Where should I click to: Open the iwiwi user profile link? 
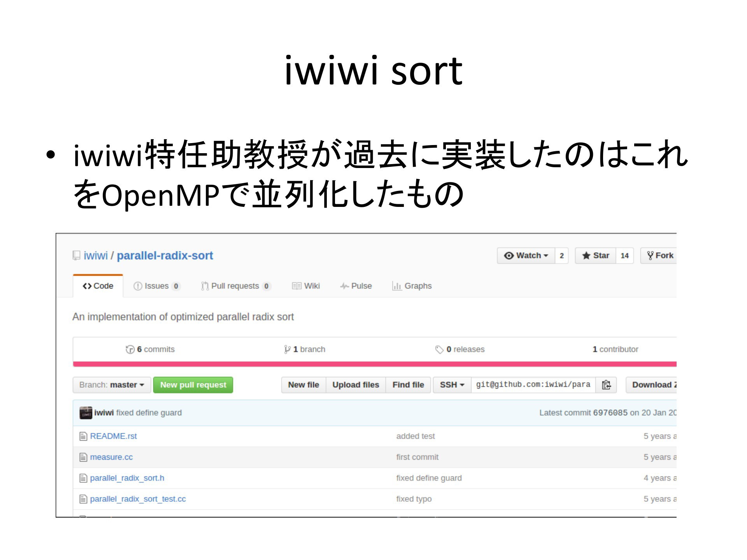(96, 255)
